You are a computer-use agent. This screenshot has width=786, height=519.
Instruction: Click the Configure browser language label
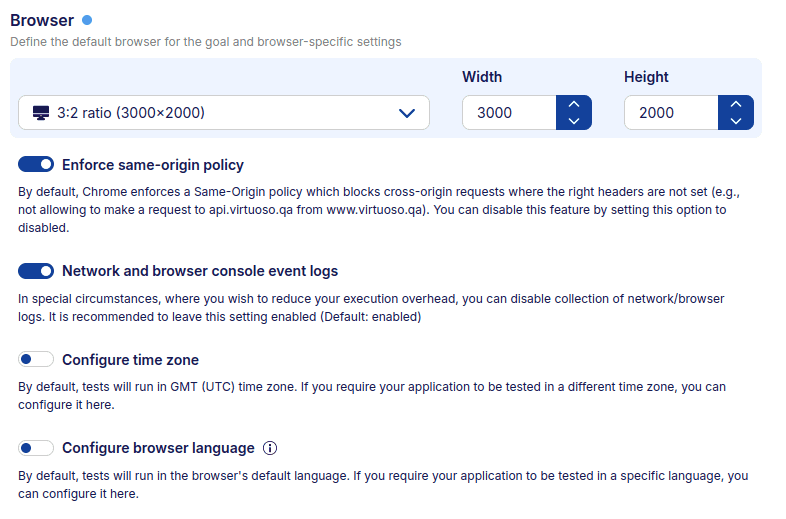click(x=158, y=448)
